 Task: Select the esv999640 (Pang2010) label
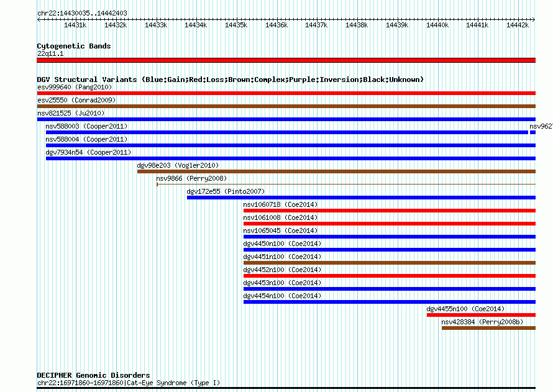point(75,87)
